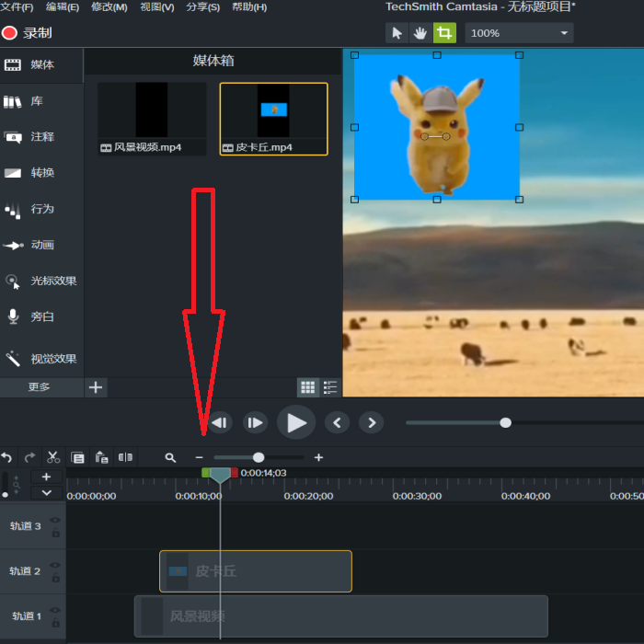Click the Undo arrow icon
The height and width of the screenshot is (644, 644).
[7, 457]
